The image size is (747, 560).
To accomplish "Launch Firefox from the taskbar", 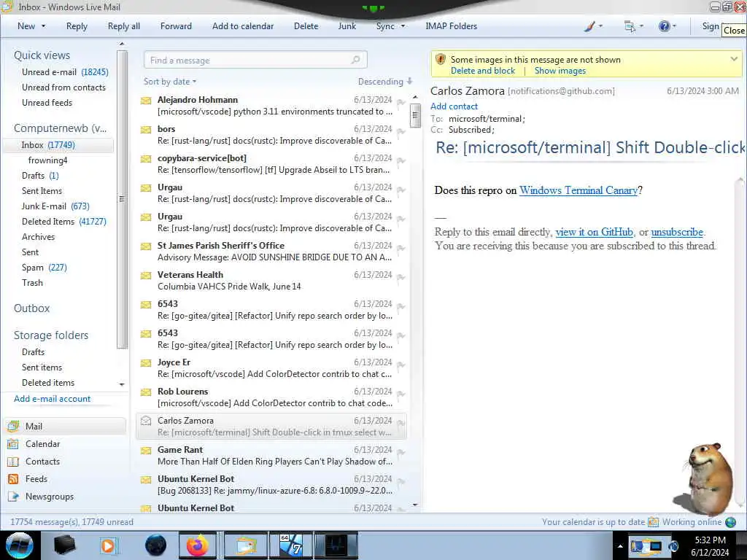I will [x=198, y=545].
